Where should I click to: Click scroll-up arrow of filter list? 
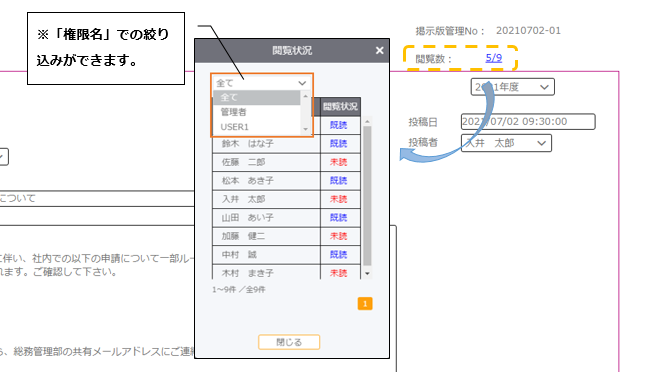[x=305, y=96]
